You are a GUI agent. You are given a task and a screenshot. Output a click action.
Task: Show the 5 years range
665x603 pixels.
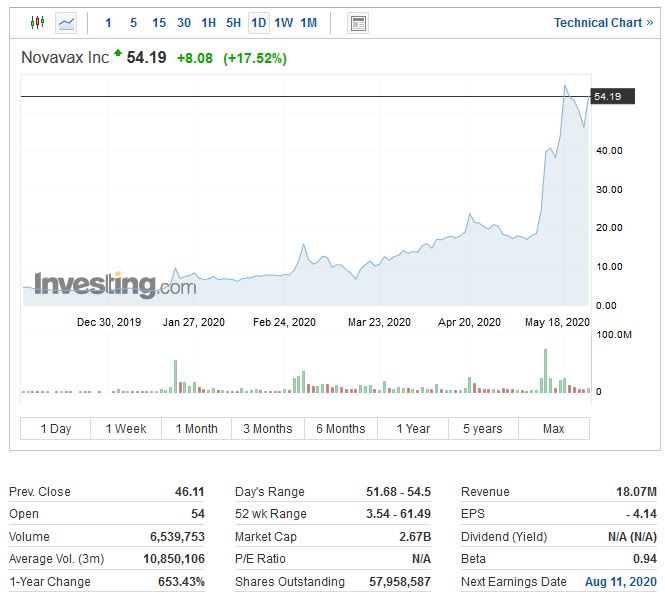(483, 429)
